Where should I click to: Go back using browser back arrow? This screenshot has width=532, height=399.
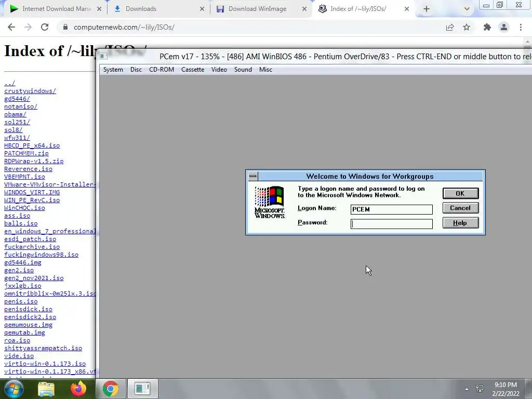click(x=11, y=27)
